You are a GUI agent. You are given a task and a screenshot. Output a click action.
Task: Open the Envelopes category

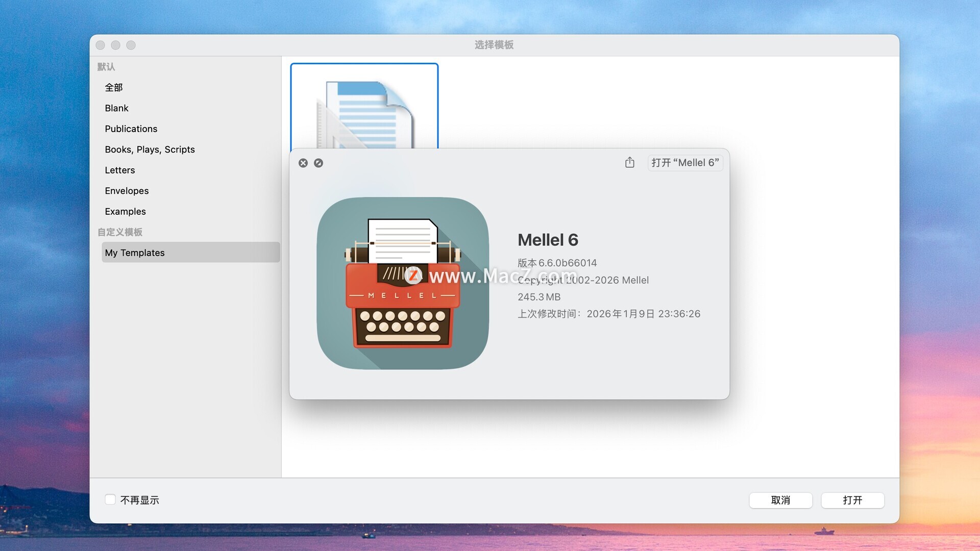click(x=127, y=191)
